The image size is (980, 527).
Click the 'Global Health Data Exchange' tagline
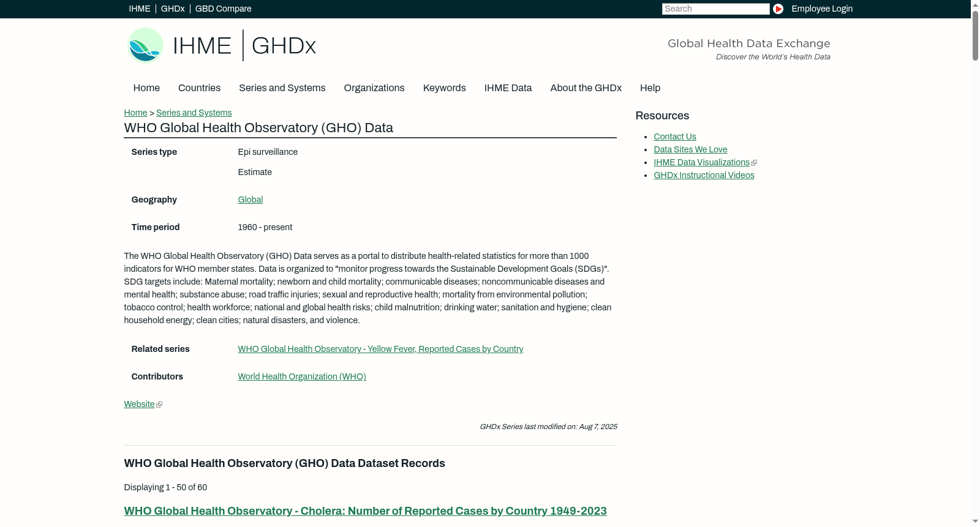748,43
